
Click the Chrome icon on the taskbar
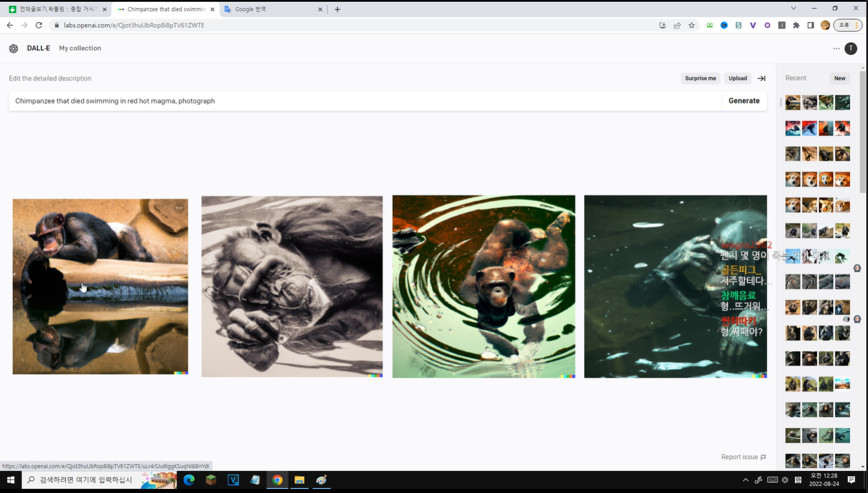click(x=278, y=480)
